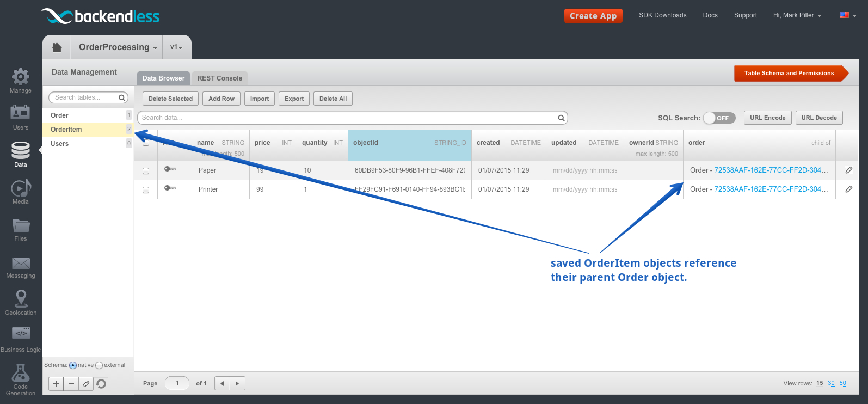Image resolution: width=868 pixels, height=404 pixels.
Task: Go to previous page arrow
Action: (x=222, y=383)
